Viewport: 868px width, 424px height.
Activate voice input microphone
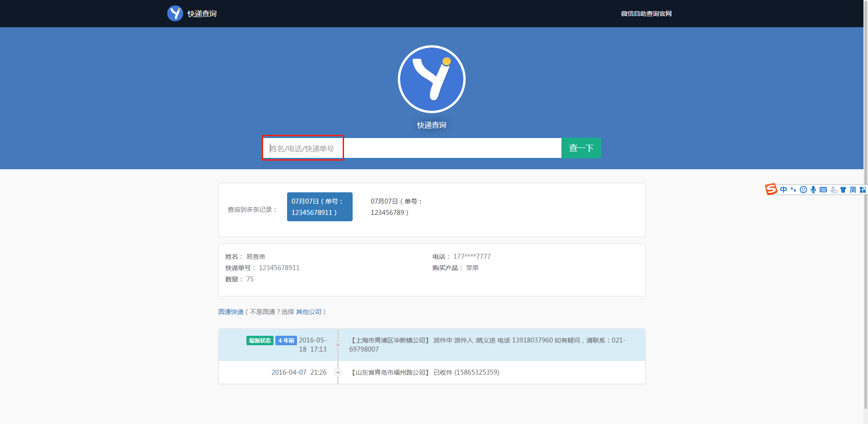(x=813, y=190)
